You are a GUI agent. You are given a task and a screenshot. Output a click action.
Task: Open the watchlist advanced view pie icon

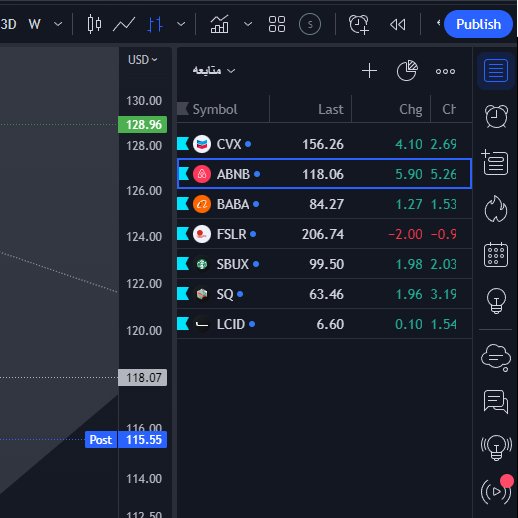(407, 70)
